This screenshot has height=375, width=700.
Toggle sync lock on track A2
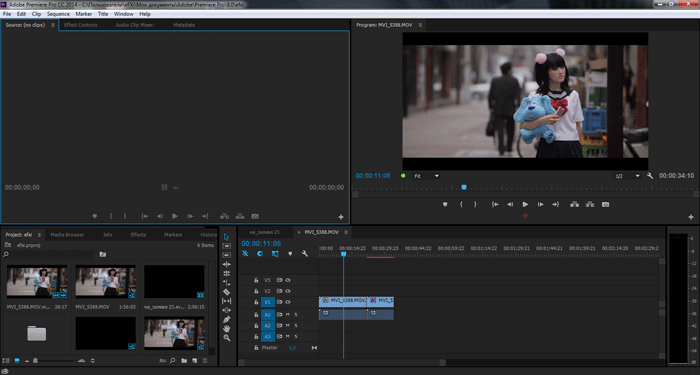pos(279,325)
